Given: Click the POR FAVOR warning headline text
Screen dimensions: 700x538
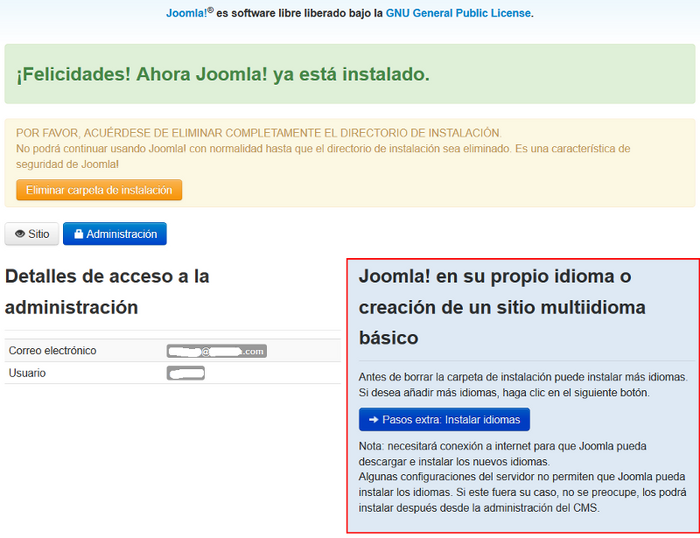Looking at the screenshot, I should pyautogui.click(x=258, y=133).
